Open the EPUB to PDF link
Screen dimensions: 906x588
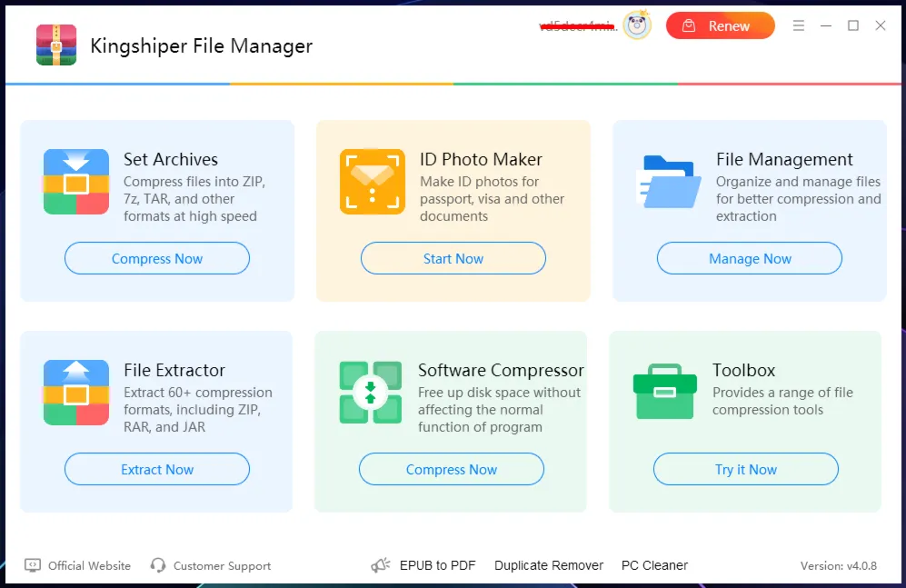click(437, 565)
